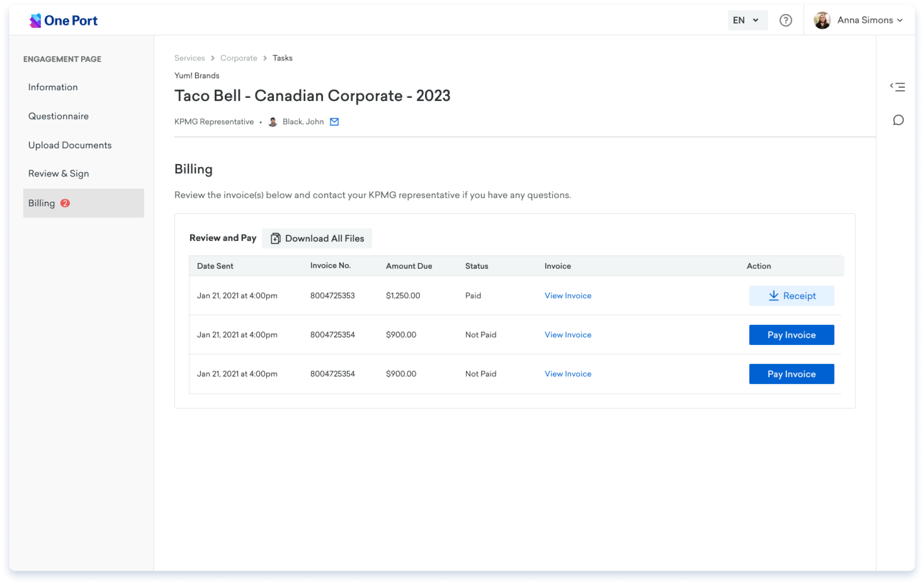Viewport: 924px width, 584px height.
Task: Navigate to Corporate breadcrumb
Action: click(239, 58)
